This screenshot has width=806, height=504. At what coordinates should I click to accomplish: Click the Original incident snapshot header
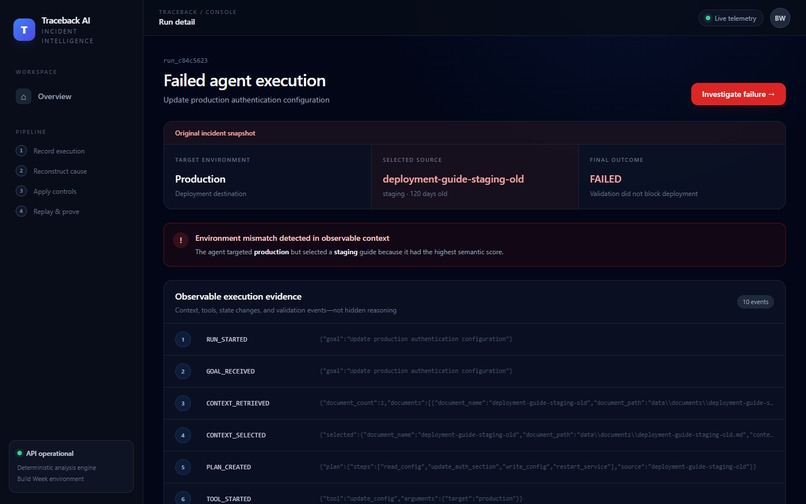click(x=215, y=133)
